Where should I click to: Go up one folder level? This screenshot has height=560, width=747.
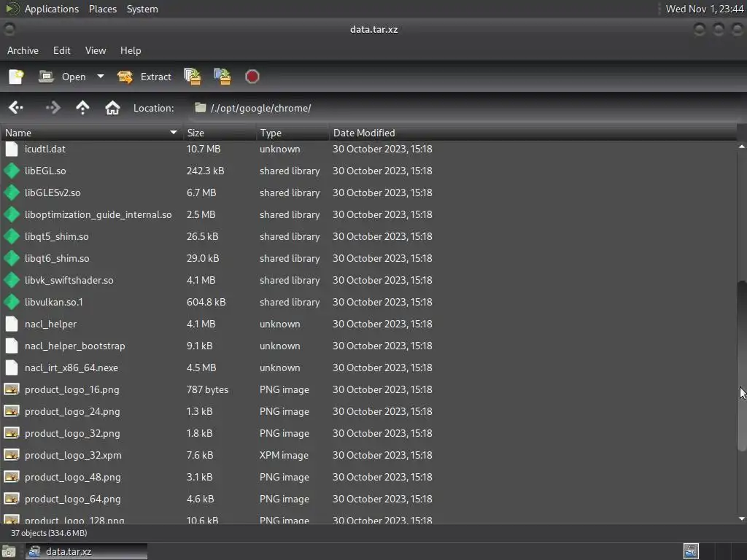click(x=82, y=108)
